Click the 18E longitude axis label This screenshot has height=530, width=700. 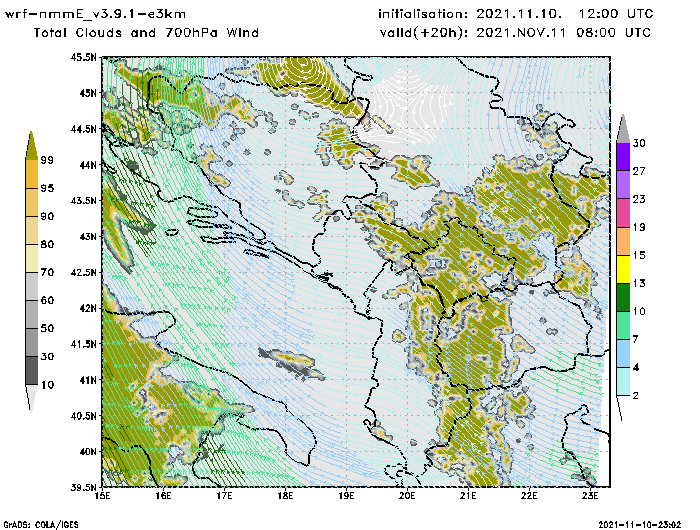(x=285, y=496)
